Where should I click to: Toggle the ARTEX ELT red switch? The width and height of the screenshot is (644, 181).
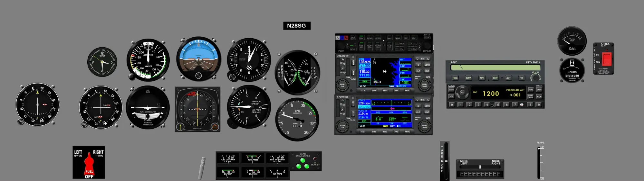pos(607,59)
